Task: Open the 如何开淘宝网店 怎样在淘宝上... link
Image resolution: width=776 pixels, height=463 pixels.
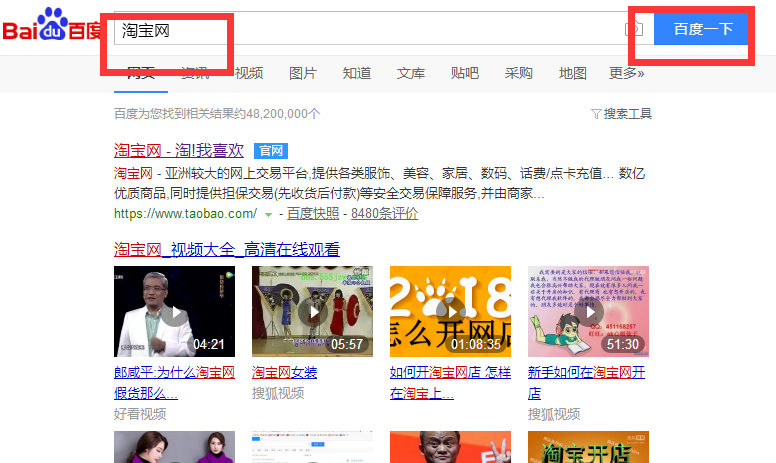Action: click(x=450, y=382)
